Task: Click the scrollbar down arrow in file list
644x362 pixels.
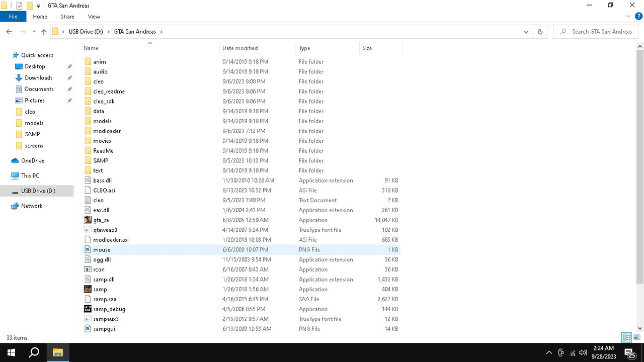Action: 640,328
